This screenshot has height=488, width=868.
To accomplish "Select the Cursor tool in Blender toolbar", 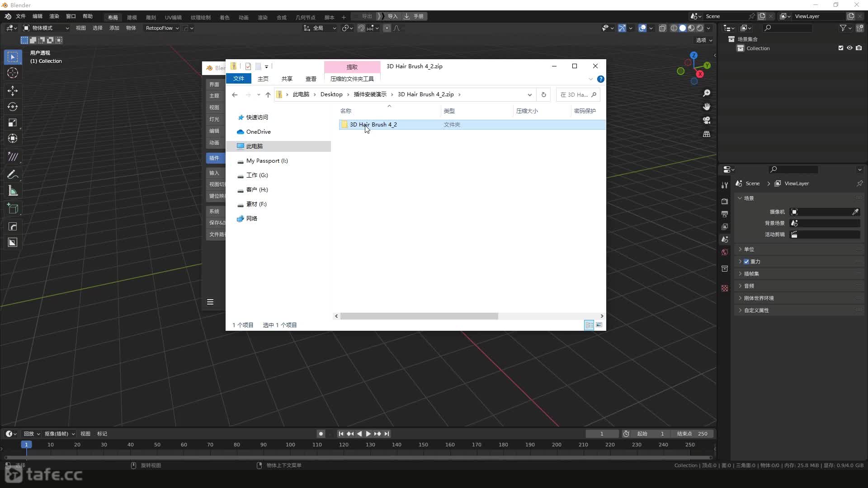I will pos(13,73).
